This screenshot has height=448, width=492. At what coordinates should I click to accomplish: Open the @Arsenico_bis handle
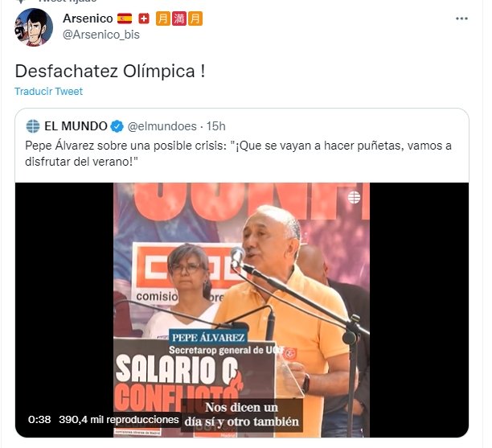pyautogui.click(x=101, y=35)
